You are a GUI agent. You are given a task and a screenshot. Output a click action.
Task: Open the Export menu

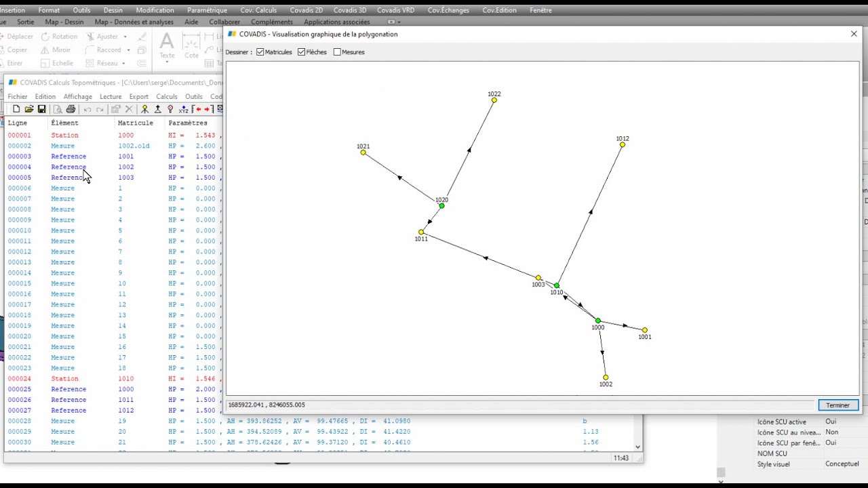click(138, 97)
